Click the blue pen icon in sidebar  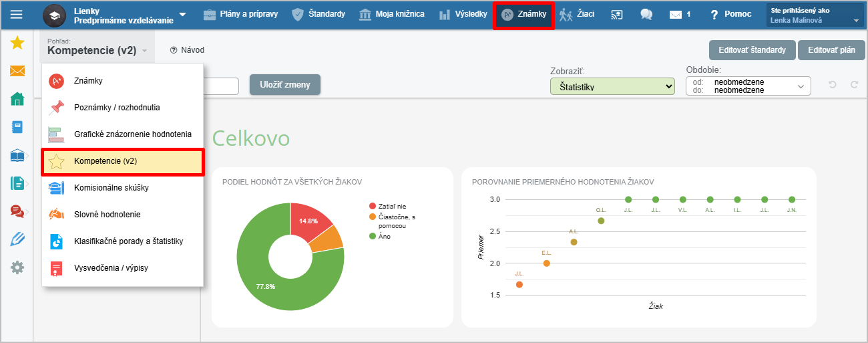tap(17, 239)
